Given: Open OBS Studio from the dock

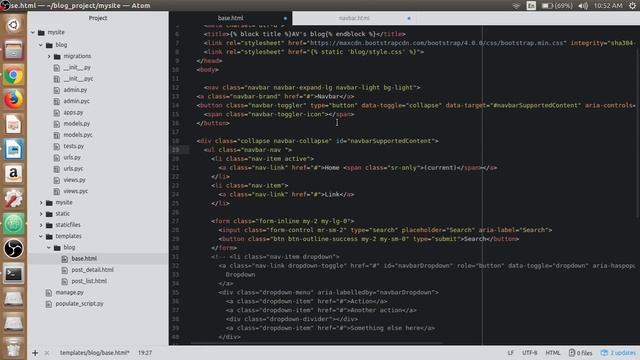Looking at the screenshot, I should pyautogui.click(x=13, y=249).
